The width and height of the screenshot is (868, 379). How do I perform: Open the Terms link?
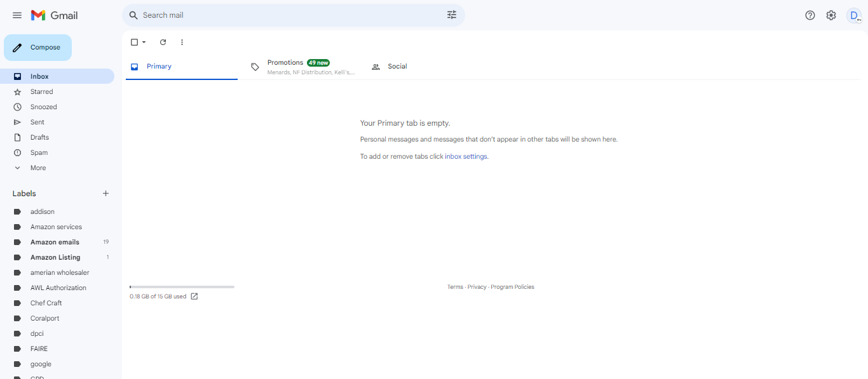click(455, 287)
